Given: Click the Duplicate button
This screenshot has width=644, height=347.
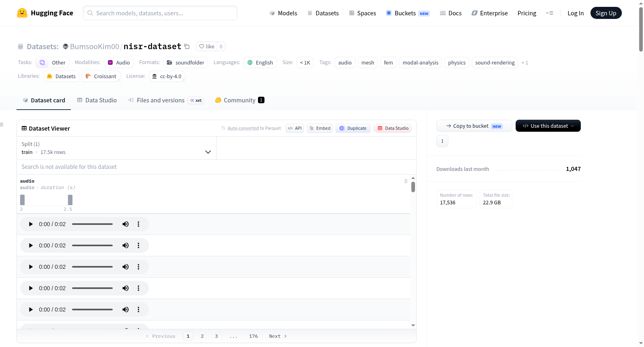Looking at the screenshot, I should pos(353,128).
